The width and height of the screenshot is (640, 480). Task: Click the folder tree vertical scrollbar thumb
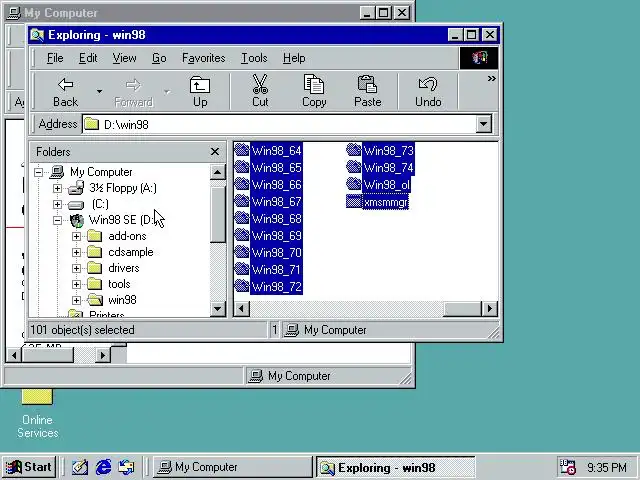[x=218, y=212]
